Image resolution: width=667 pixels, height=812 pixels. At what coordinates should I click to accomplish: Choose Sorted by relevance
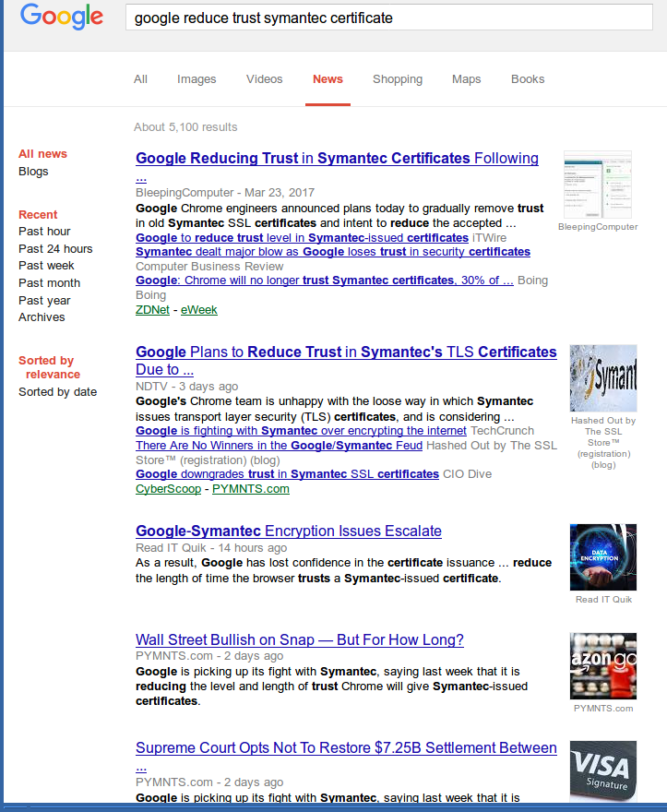[49, 367]
